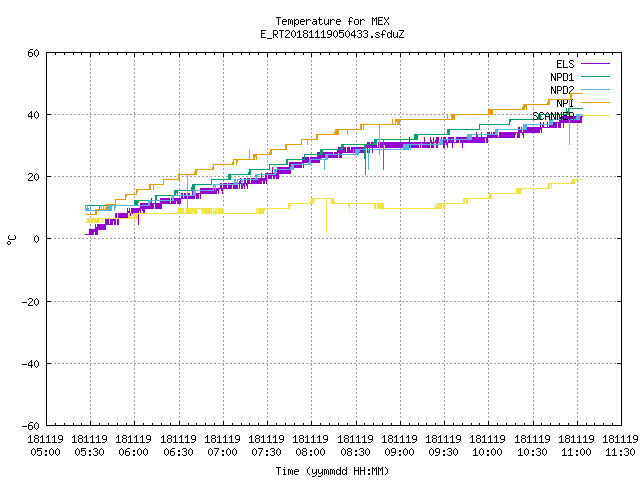Click the y-axis label -60
This screenshot has height=480, width=640.
click(30, 426)
